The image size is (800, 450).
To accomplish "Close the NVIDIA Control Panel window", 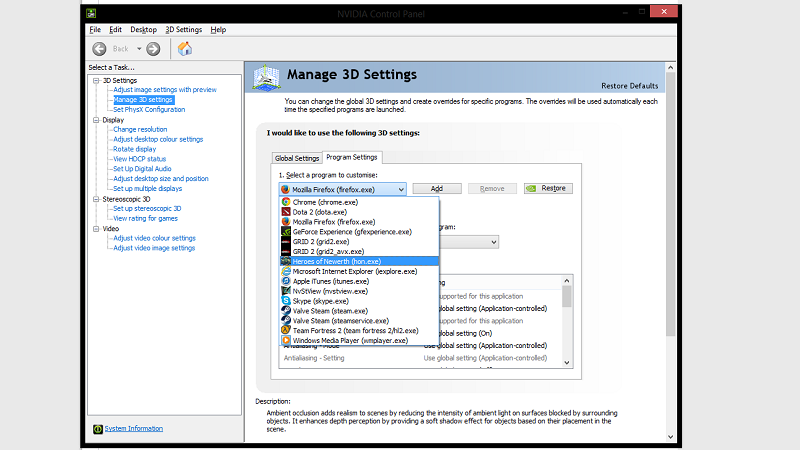I will tap(664, 11).
